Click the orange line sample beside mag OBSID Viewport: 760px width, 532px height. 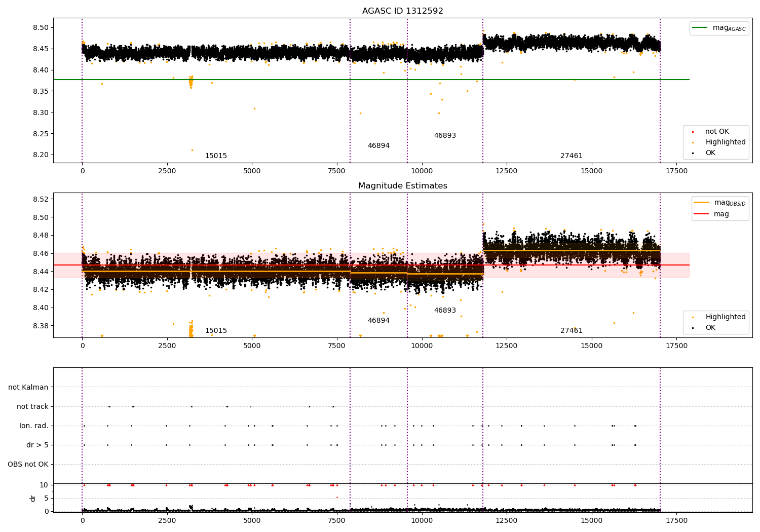coord(702,203)
